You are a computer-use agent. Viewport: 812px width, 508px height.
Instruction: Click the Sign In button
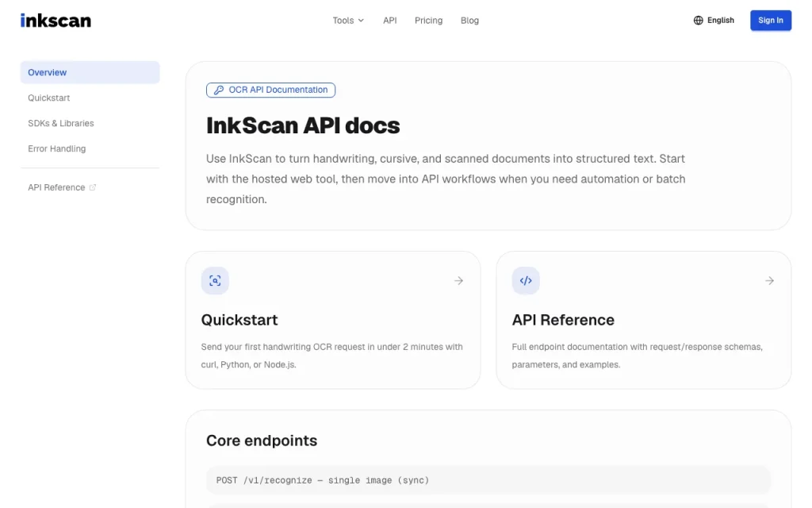(771, 20)
